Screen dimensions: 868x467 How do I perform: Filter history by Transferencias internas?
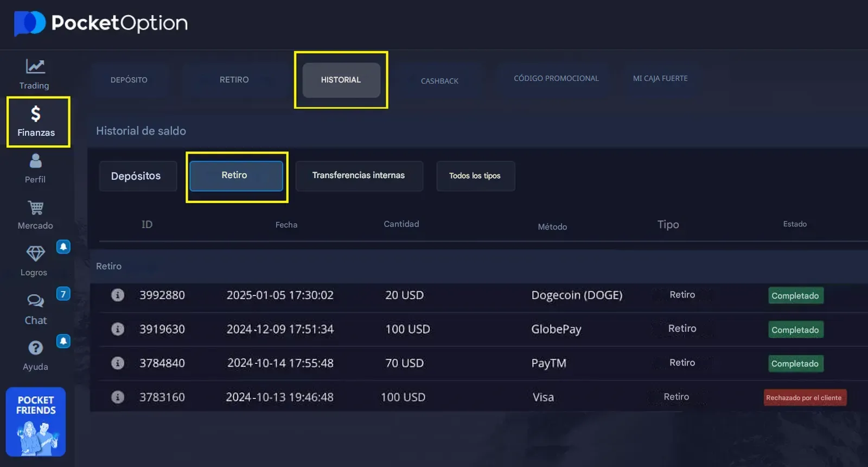[x=359, y=176]
